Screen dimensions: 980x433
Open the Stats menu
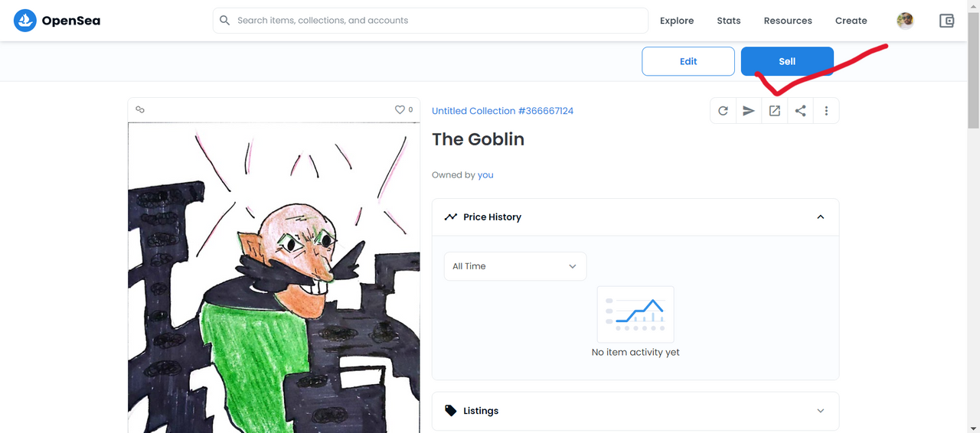coord(729,21)
